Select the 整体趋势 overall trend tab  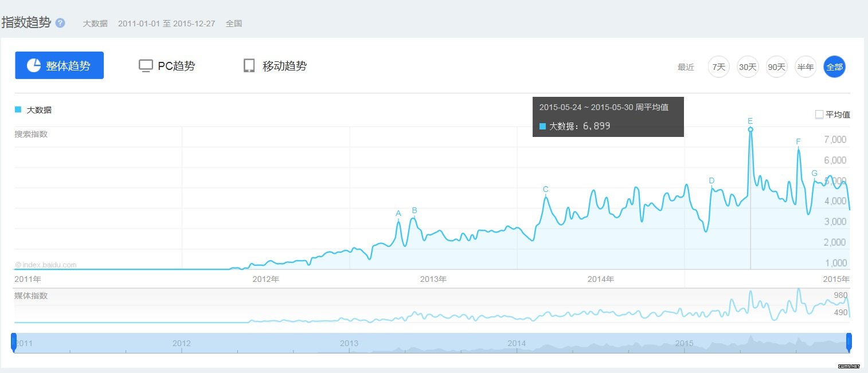[60, 65]
